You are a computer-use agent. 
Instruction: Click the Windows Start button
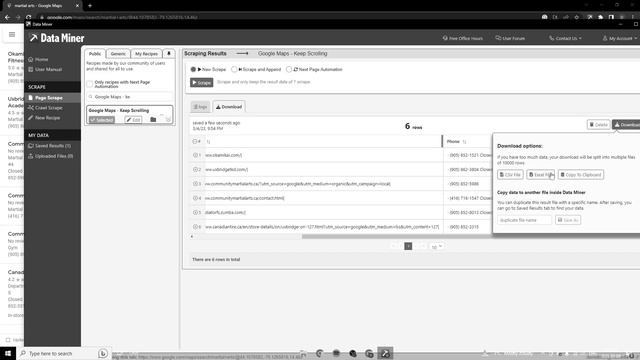[8, 353]
